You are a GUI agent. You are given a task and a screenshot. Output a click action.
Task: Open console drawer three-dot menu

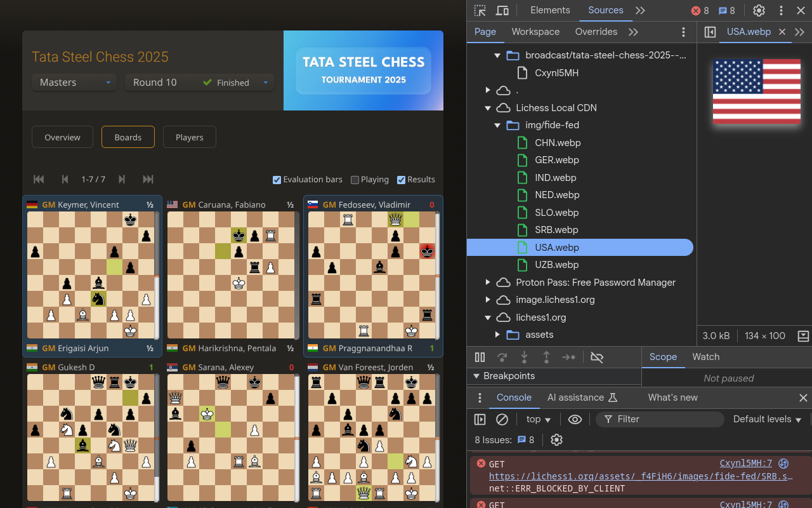tap(480, 398)
